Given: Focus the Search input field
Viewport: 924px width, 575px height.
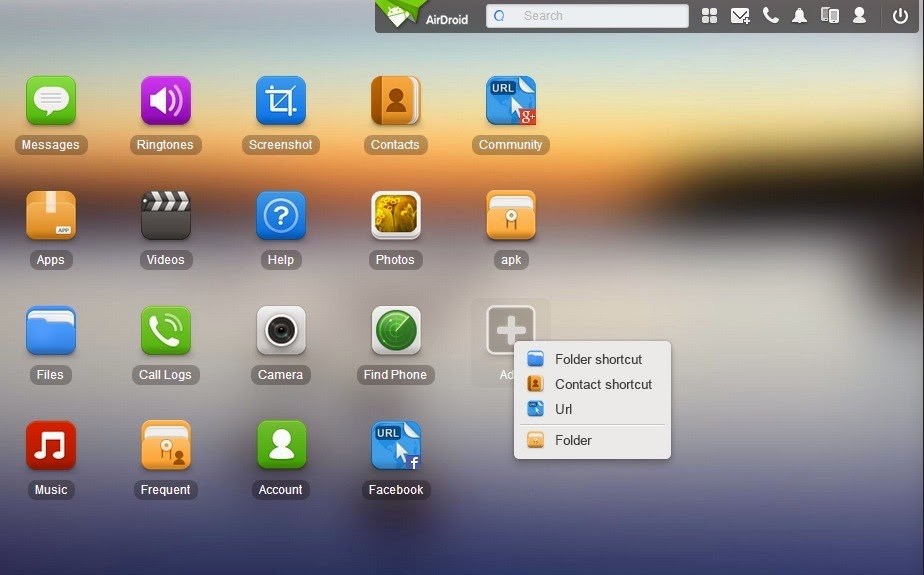Looking at the screenshot, I should [x=587, y=16].
